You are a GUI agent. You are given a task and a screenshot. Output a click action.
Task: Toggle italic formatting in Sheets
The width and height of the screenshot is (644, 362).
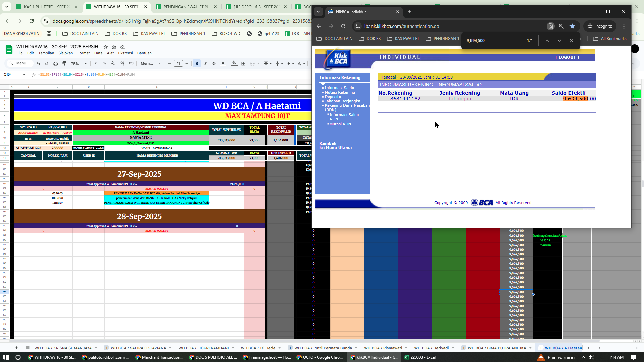(x=205, y=63)
